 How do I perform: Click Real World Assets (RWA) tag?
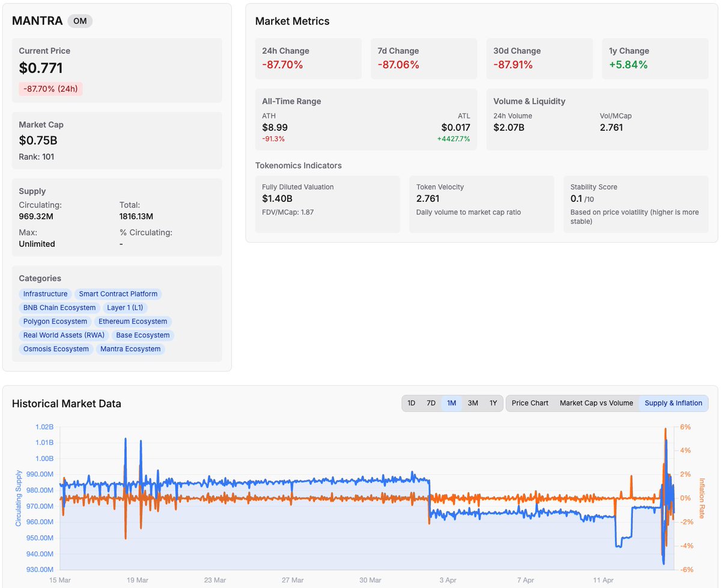coord(64,335)
